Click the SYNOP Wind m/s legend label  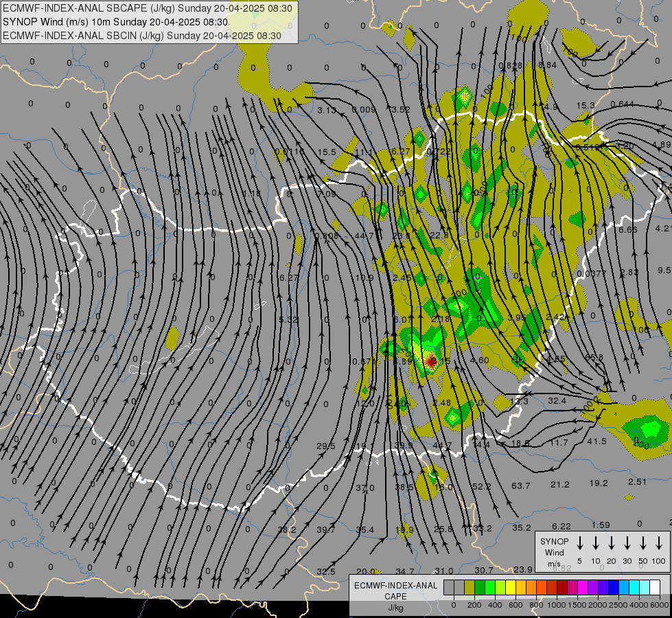point(554,552)
